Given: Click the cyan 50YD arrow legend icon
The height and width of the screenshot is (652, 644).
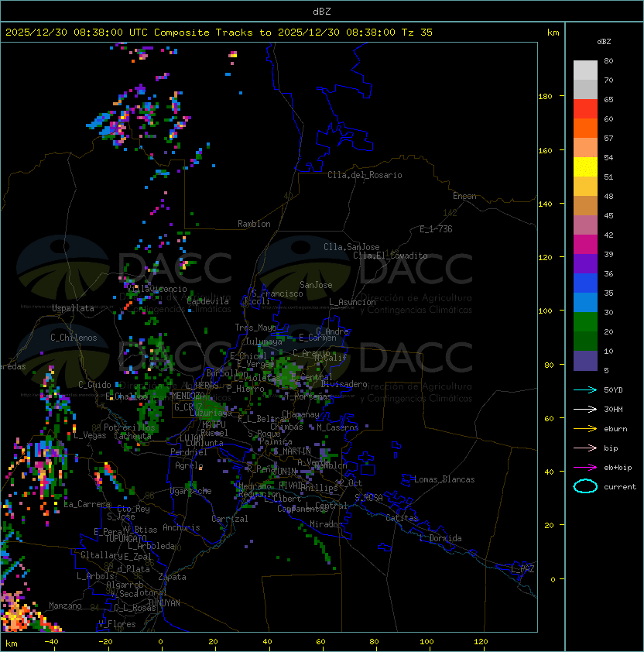Looking at the screenshot, I should click(x=585, y=389).
